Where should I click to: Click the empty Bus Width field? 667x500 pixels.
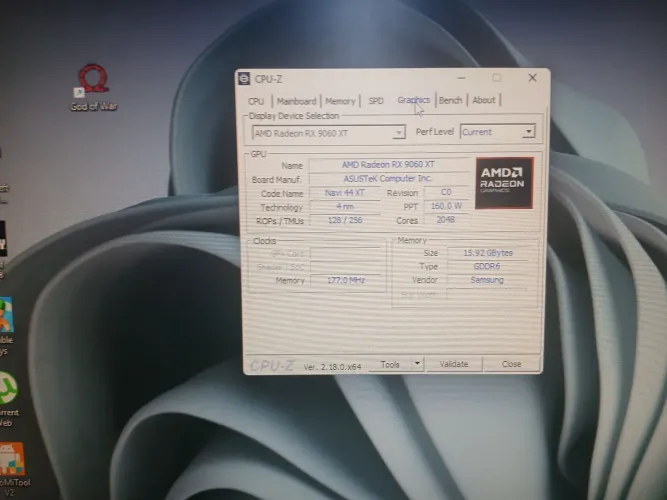[487, 294]
